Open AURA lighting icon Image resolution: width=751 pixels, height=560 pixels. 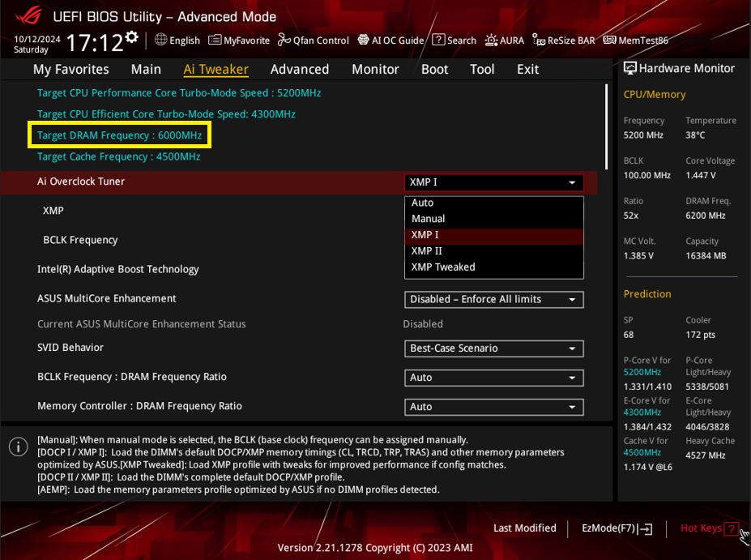click(491, 41)
